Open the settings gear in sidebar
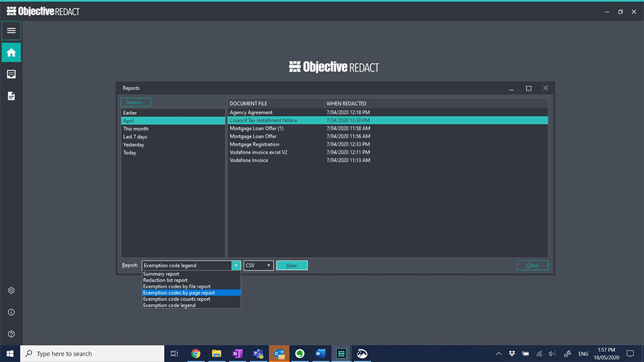The width and height of the screenshot is (644, 362). 11,291
